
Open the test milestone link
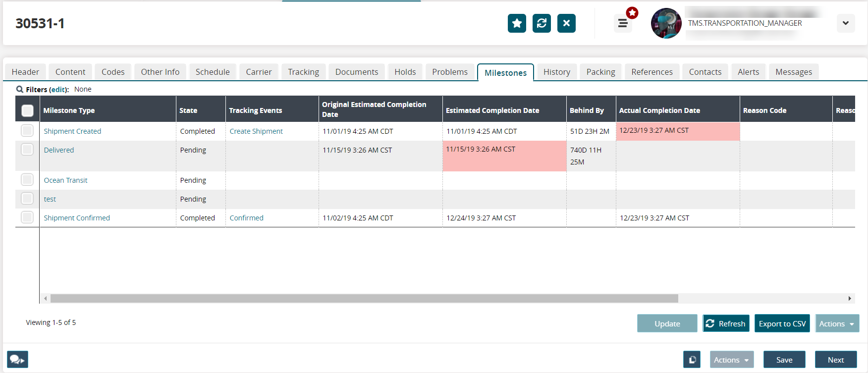click(50, 199)
